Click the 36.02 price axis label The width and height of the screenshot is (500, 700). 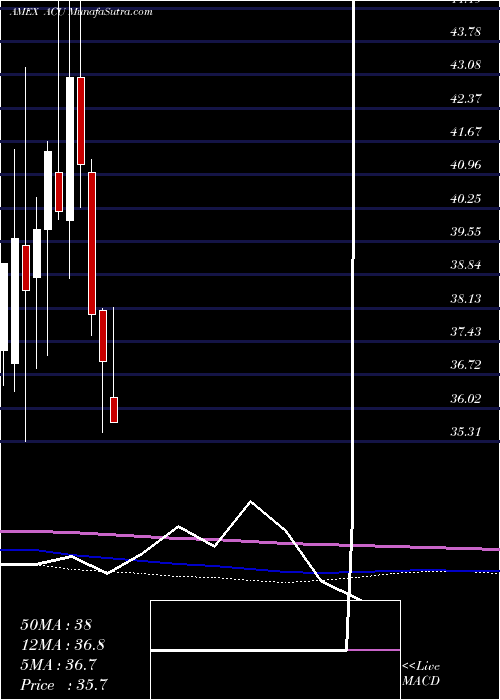click(466, 399)
